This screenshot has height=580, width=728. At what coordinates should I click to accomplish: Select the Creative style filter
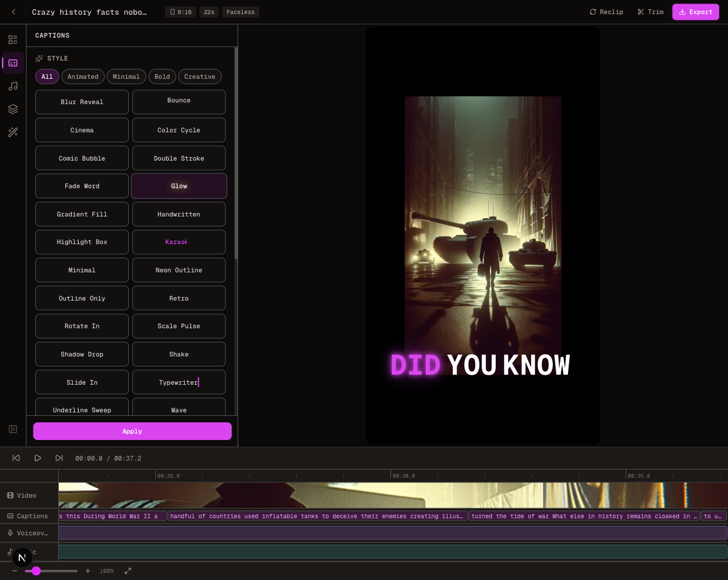click(199, 76)
